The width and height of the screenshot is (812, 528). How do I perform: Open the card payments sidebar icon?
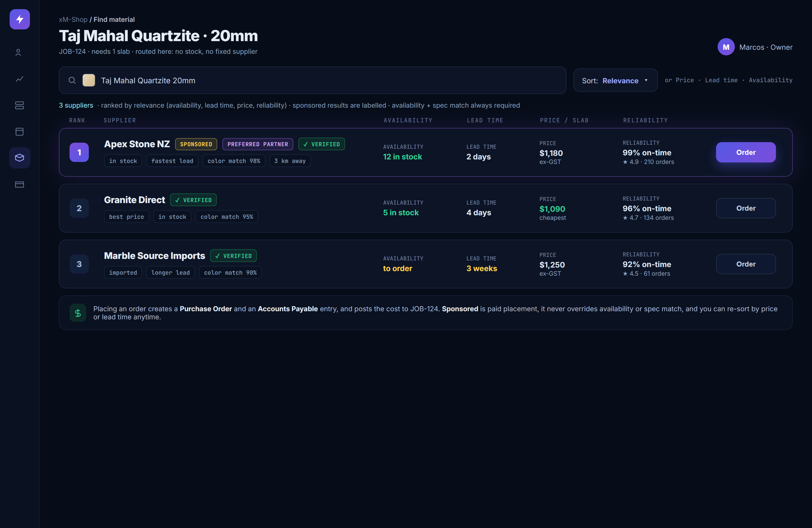20,184
